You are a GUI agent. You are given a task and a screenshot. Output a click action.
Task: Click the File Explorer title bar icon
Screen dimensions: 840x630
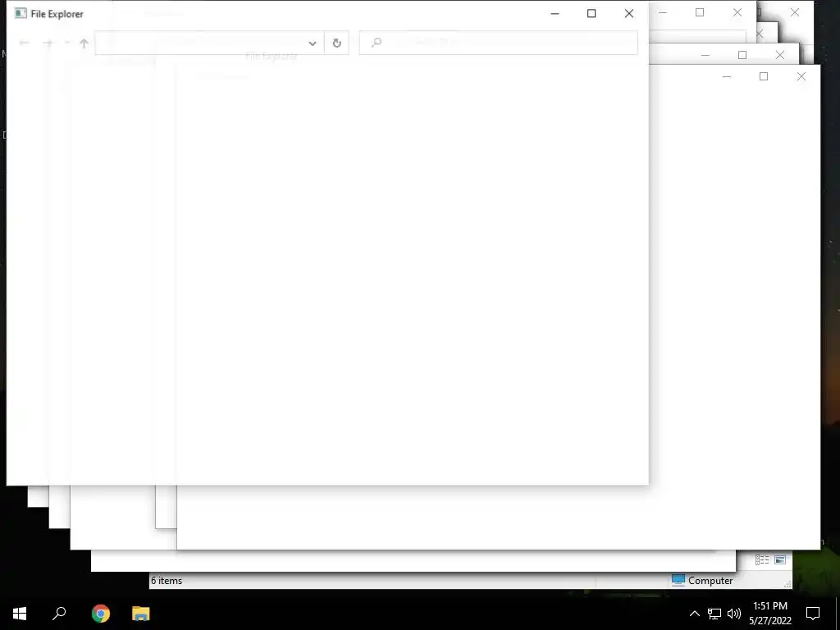(21, 13)
